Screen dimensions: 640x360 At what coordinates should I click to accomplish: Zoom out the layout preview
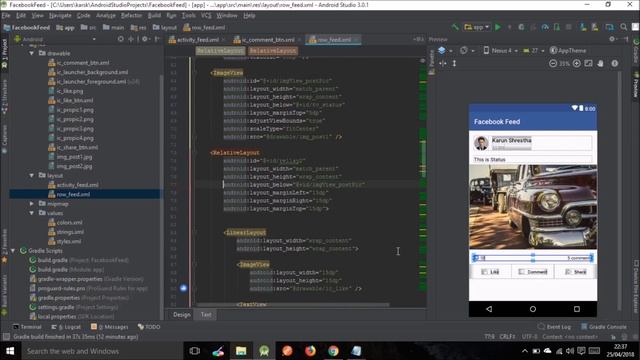(x=553, y=63)
